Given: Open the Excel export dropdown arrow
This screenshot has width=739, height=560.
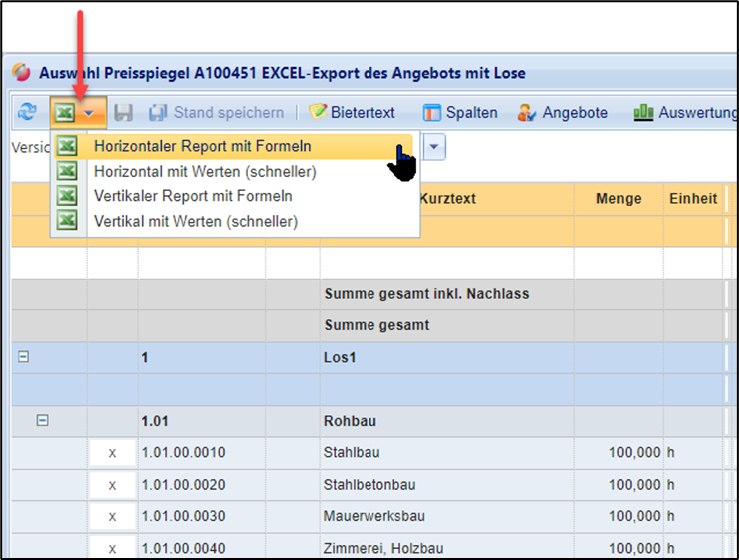Looking at the screenshot, I should point(90,113).
